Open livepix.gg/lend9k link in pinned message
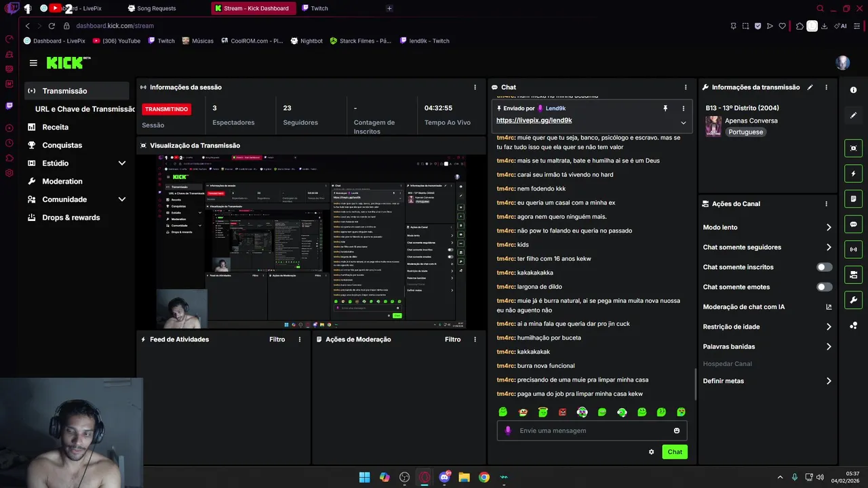The height and width of the screenshot is (488, 868). click(534, 120)
